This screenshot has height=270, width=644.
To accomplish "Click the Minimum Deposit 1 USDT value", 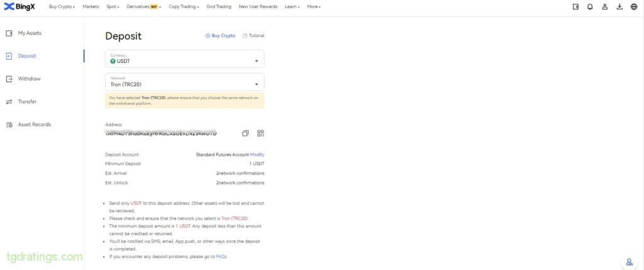I will point(257,164).
